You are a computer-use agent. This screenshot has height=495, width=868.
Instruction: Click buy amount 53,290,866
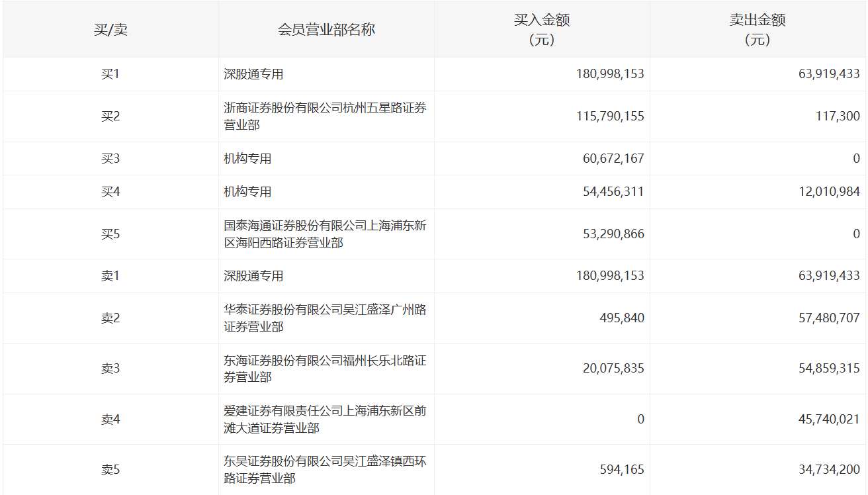pos(613,234)
